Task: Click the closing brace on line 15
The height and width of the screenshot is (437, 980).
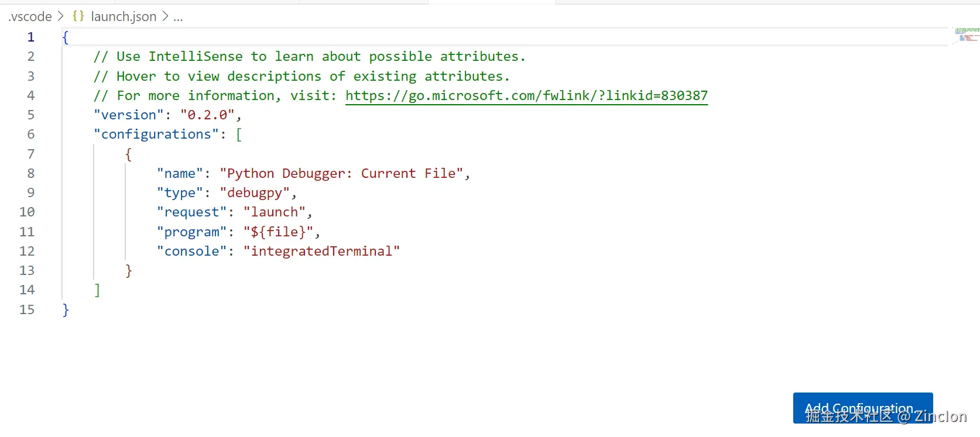Action: (x=66, y=309)
